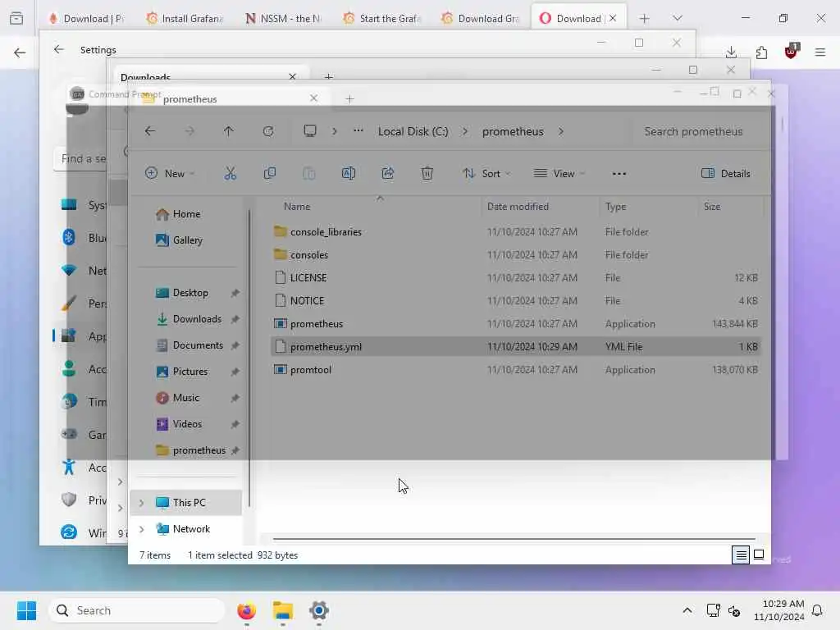Open Settings gear from the taskbar

(319, 610)
